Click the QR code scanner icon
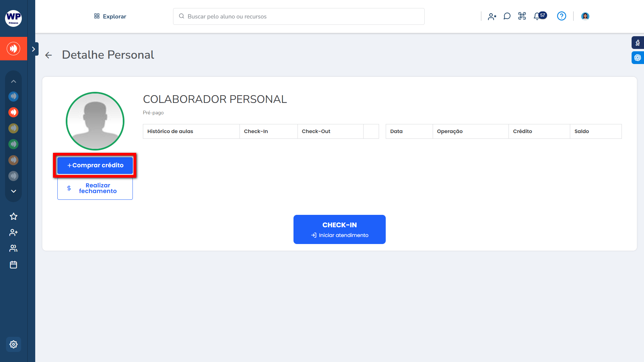This screenshot has width=644, height=362. 522,16
